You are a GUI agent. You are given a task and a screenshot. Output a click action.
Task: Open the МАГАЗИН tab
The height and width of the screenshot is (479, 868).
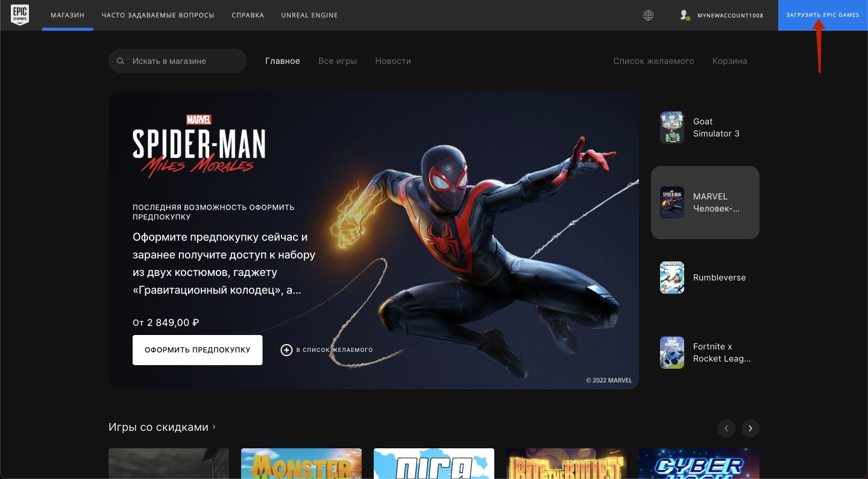[68, 15]
